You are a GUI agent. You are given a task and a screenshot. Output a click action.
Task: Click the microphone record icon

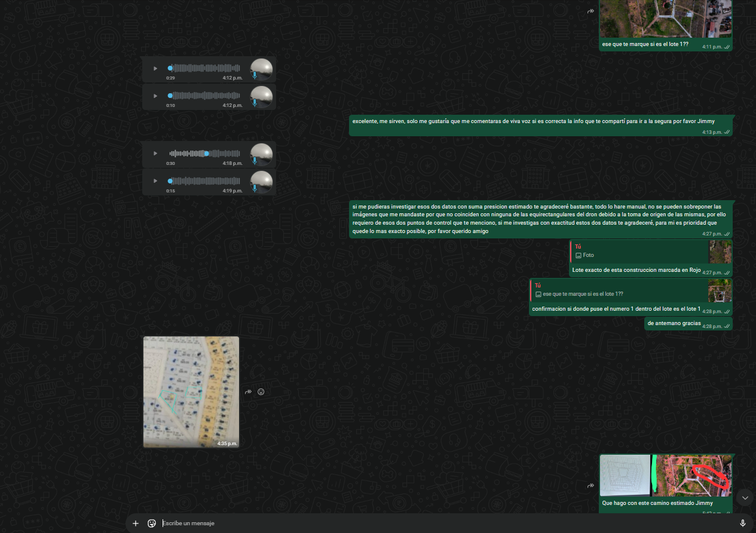click(743, 523)
